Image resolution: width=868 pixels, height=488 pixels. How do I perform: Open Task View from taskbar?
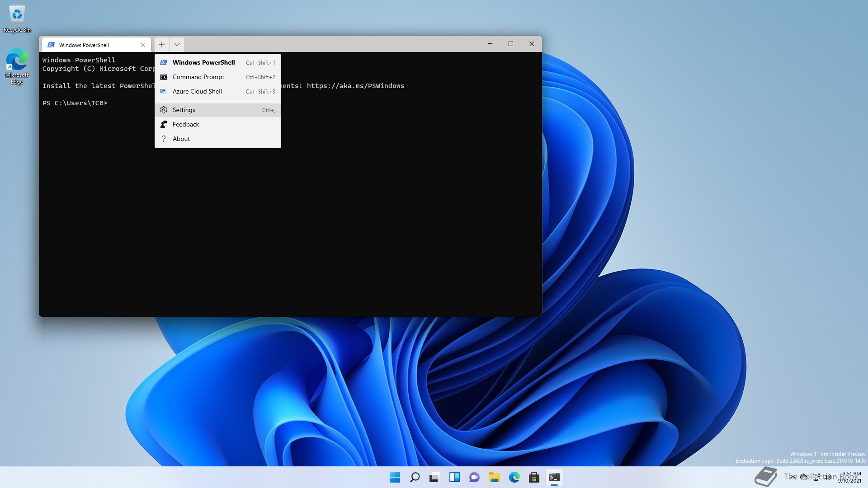(x=434, y=477)
